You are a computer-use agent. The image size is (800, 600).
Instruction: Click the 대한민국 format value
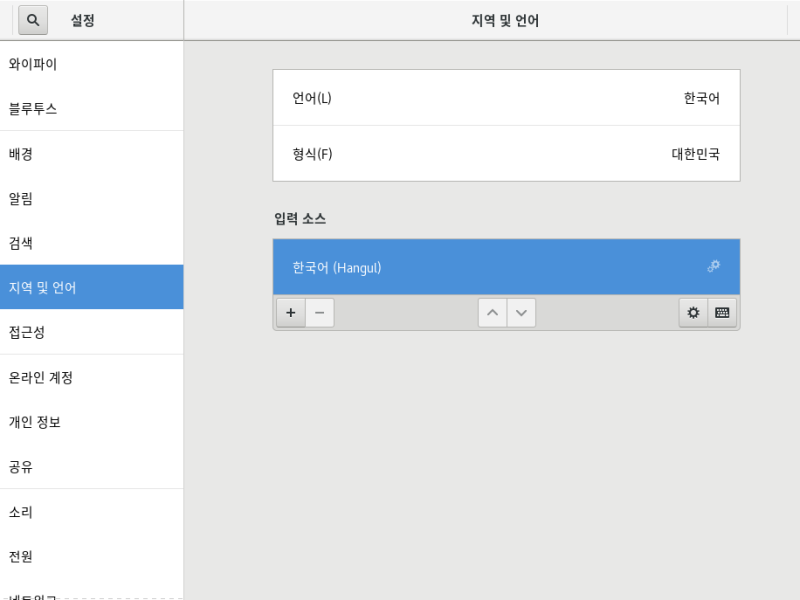click(695, 154)
